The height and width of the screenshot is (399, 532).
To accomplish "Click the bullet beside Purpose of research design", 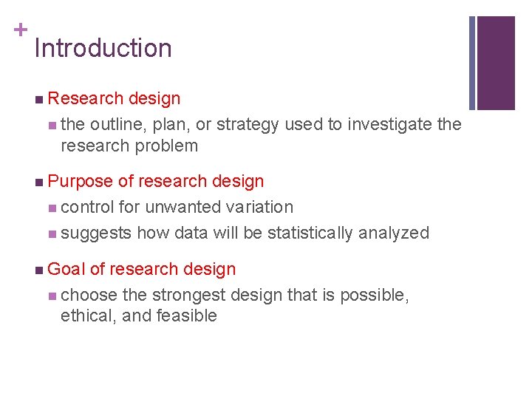I will click(39, 183).
